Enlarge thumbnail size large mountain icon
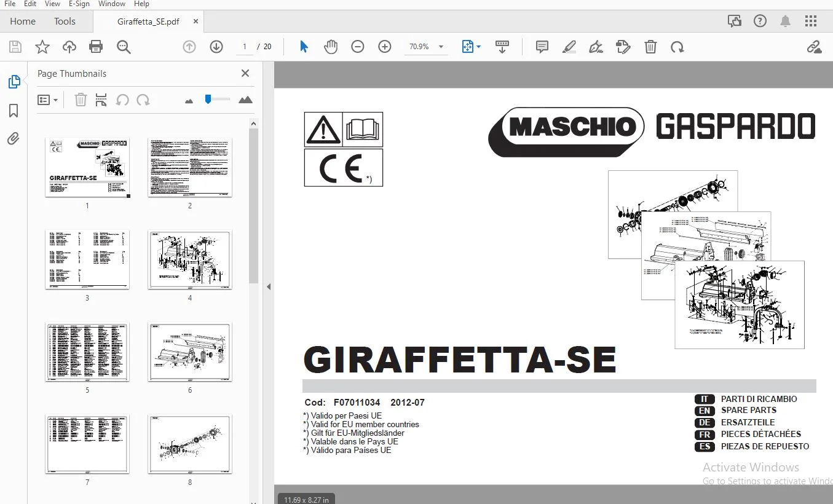The height and width of the screenshot is (504, 833). tap(245, 100)
